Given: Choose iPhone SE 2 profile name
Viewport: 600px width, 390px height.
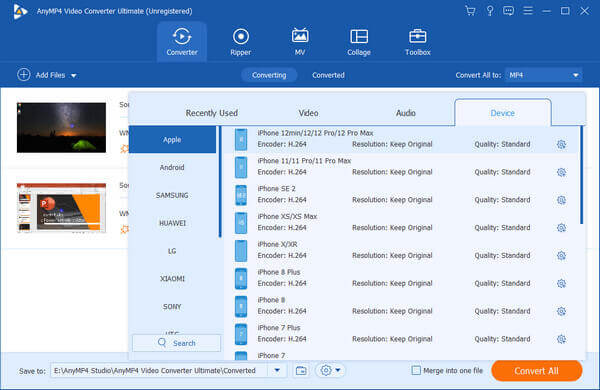Looking at the screenshot, I should [276, 189].
